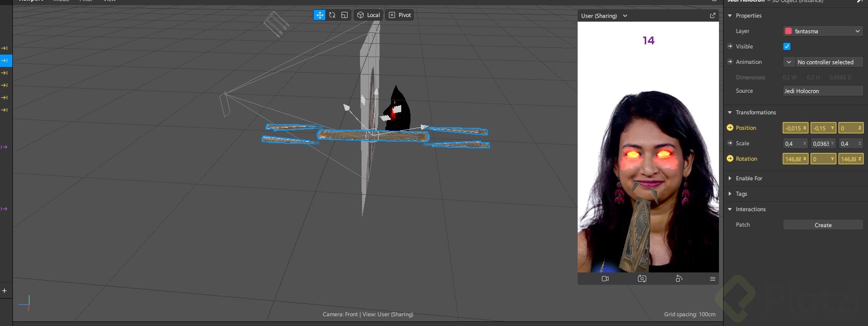Click the Position X field

[x=795, y=128]
